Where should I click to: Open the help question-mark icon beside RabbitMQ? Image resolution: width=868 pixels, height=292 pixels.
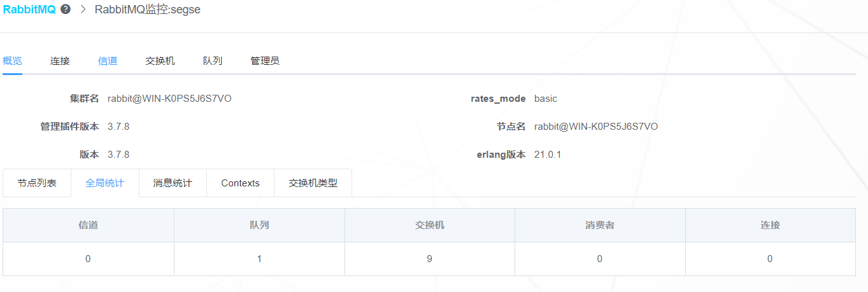click(66, 10)
